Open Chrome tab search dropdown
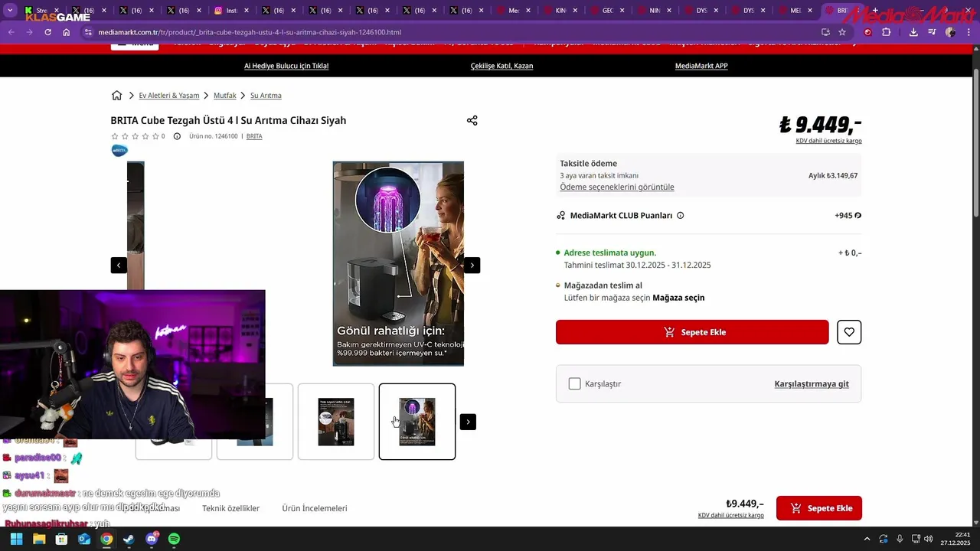The image size is (980, 551). click(10, 11)
